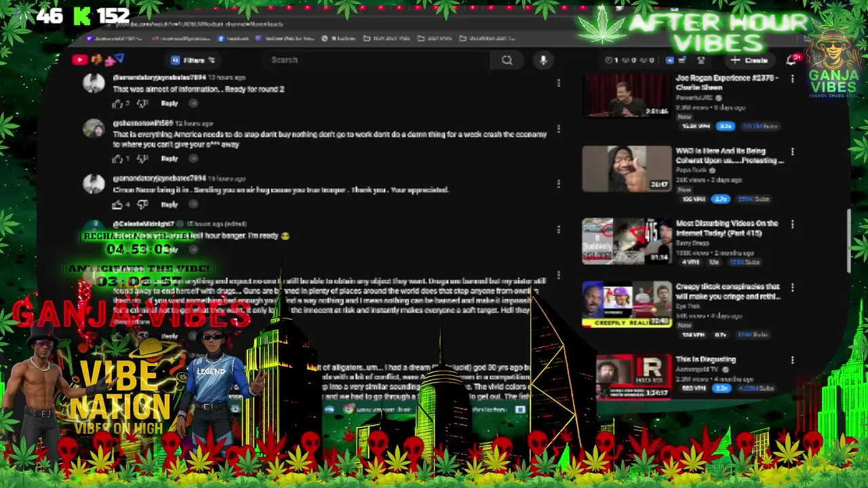Click small round icon after Reply on 'economy' comment
868x488 pixels.
(193, 159)
